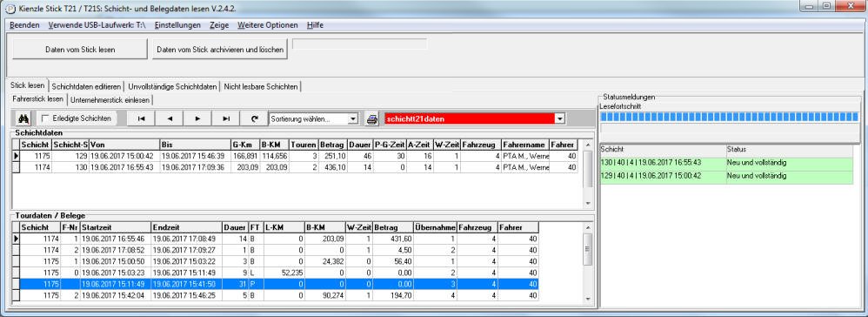Select the Unternehmerstick einlesen tab

point(110,100)
